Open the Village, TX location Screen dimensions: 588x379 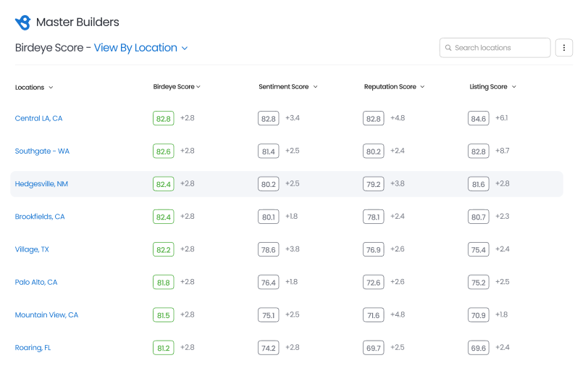pos(32,249)
